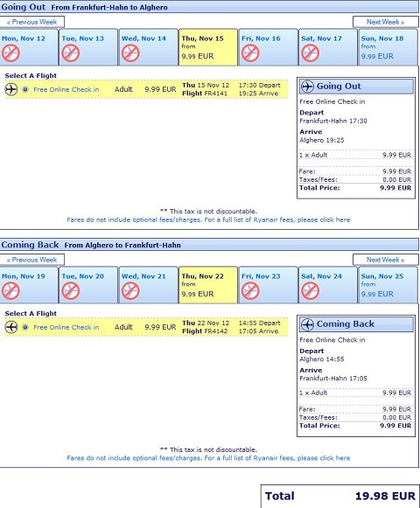Go to Next Week for return flights
Screen dimensions: 420x508
(x=385, y=260)
